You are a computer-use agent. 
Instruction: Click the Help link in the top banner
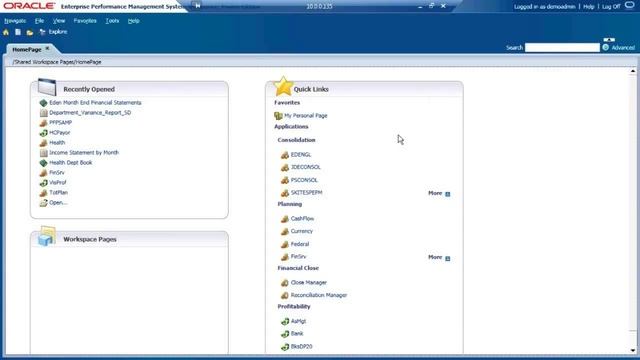point(589,7)
